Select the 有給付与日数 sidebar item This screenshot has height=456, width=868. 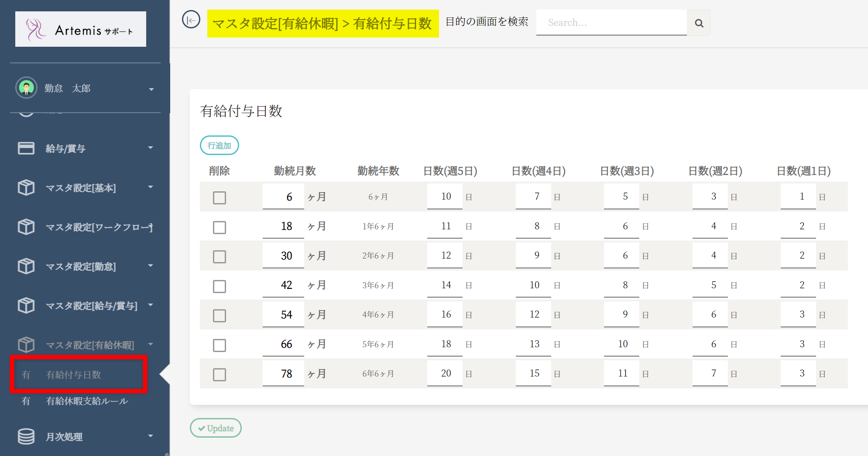pyautogui.click(x=74, y=375)
